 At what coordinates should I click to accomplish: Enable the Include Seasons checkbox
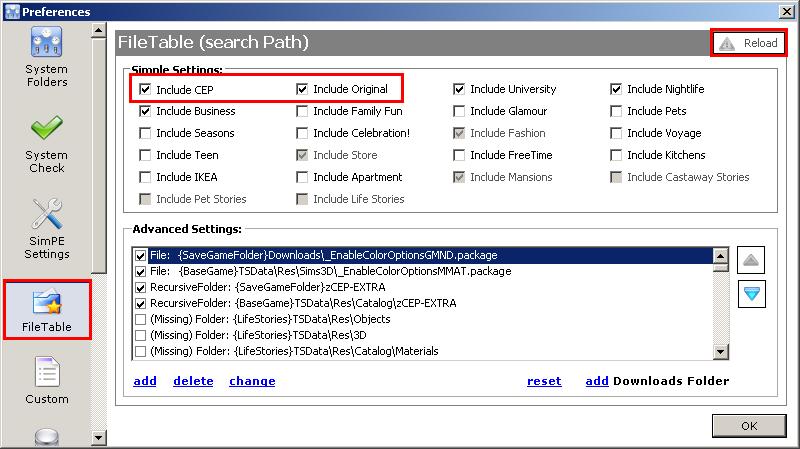[x=146, y=133]
